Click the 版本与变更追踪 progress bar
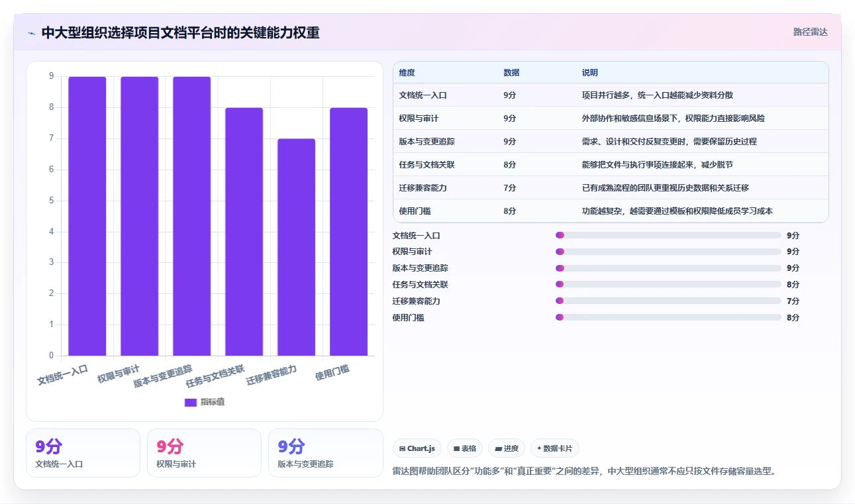The height and width of the screenshot is (504, 855). (668, 268)
